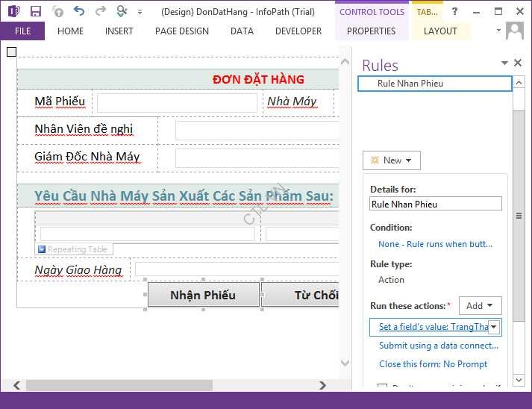Open the Rules pane options arrow

[504, 63]
